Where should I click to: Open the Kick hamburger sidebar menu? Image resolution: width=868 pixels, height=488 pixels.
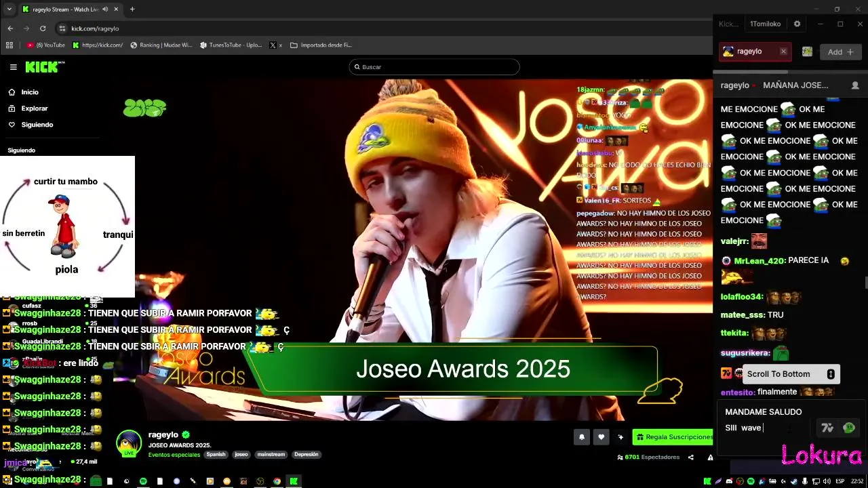[13, 67]
